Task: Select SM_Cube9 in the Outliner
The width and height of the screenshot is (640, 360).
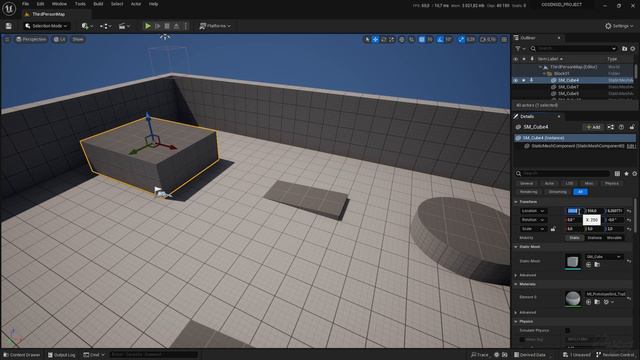Action: tap(568, 93)
